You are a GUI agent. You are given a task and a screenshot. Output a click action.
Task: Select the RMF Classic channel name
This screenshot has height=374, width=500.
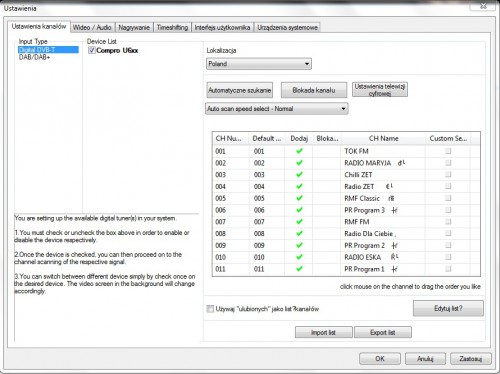(362, 198)
